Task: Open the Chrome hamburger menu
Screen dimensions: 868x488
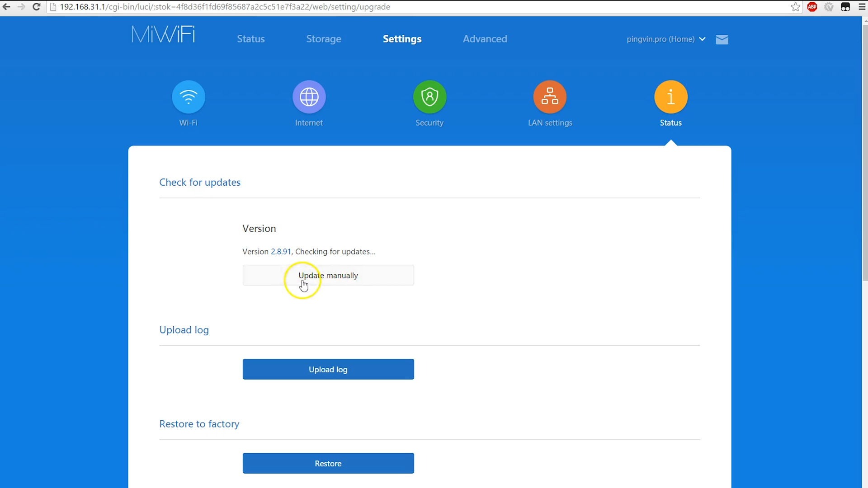Action: [862, 7]
